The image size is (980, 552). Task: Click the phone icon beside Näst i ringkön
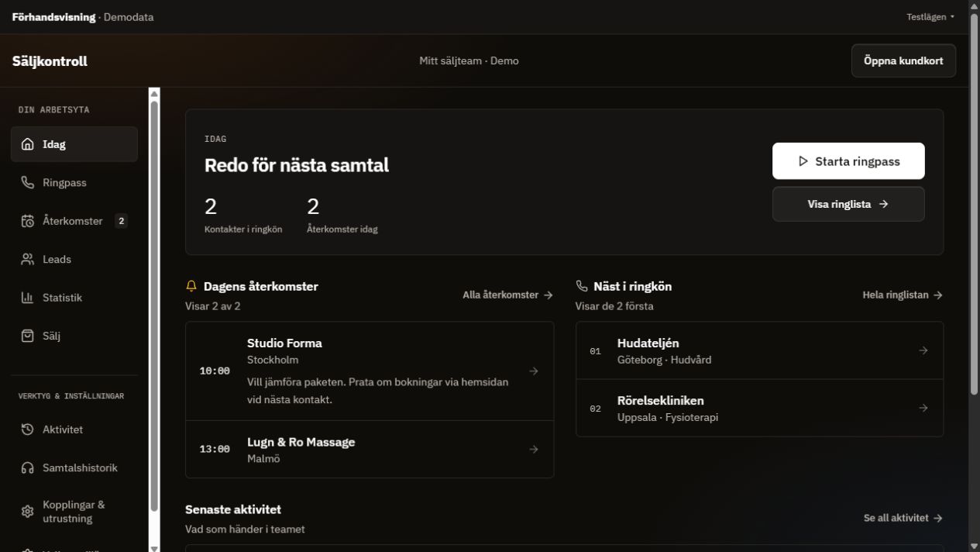point(582,286)
